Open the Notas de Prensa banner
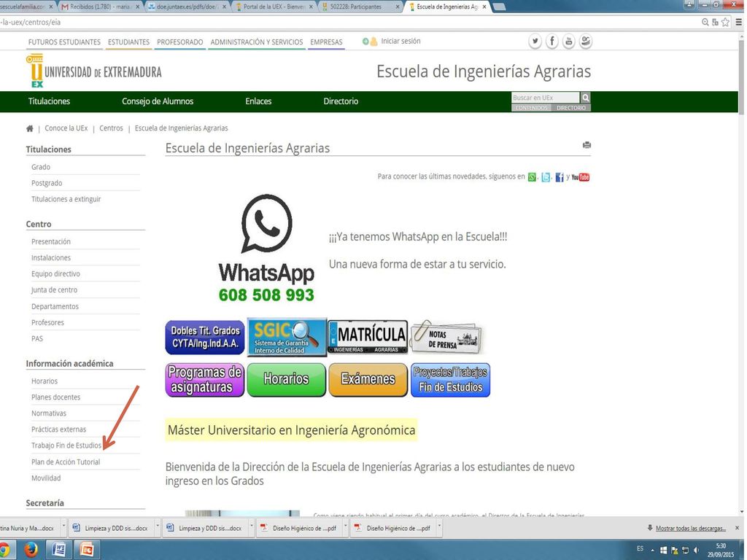 pos(447,337)
